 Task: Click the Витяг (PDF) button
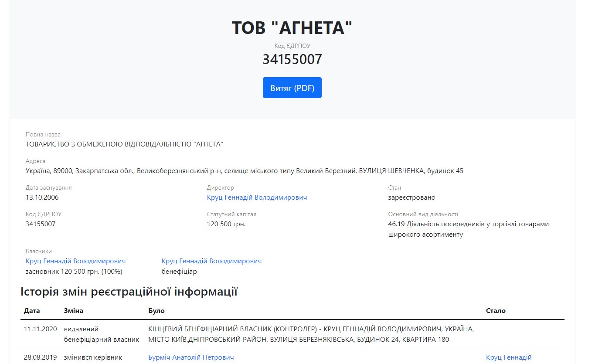(292, 88)
